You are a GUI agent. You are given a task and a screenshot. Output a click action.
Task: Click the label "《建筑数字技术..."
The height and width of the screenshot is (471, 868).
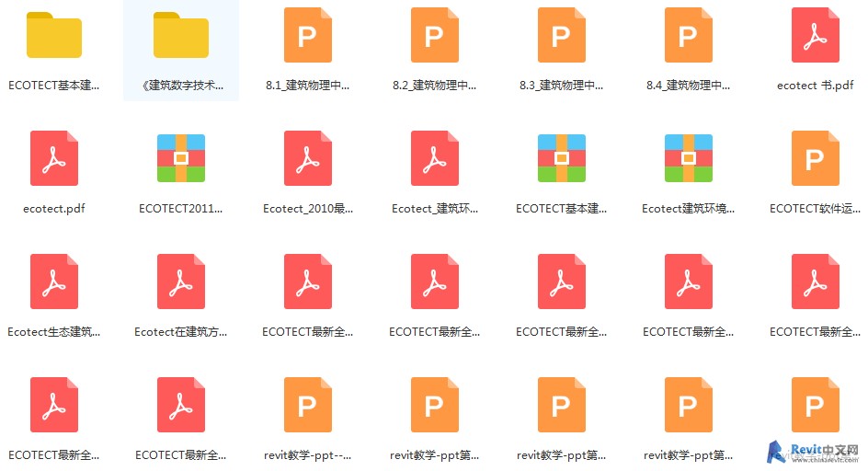pyautogui.click(x=181, y=86)
